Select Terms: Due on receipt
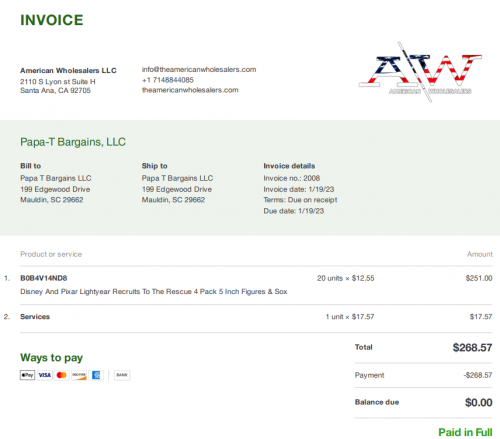 tap(300, 200)
